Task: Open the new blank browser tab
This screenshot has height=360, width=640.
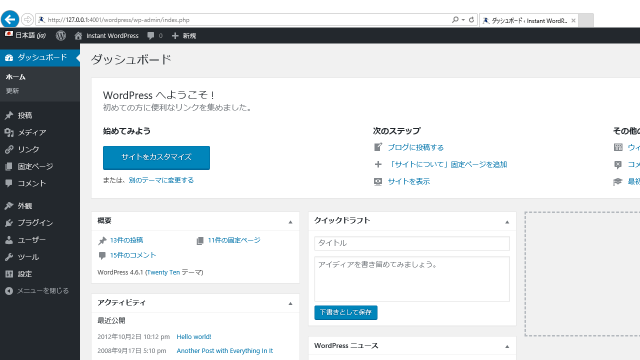Action: pyautogui.click(x=586, y=20)
